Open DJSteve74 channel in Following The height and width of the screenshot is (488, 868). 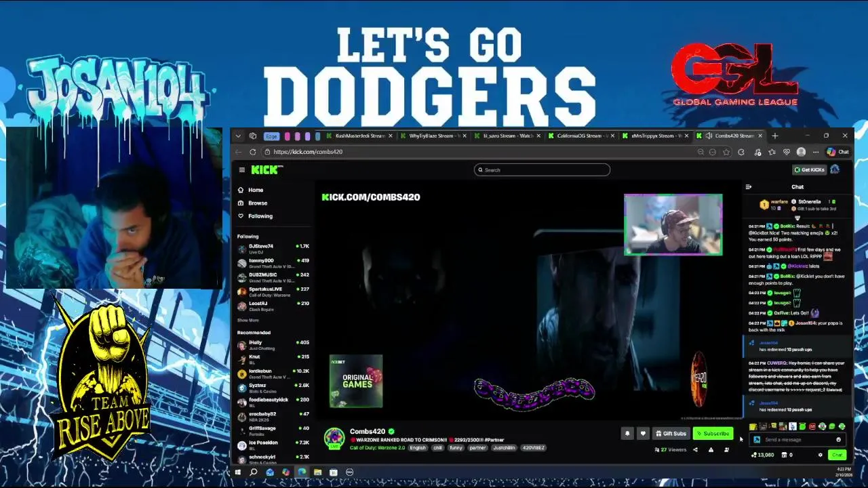tap(273, 249)
